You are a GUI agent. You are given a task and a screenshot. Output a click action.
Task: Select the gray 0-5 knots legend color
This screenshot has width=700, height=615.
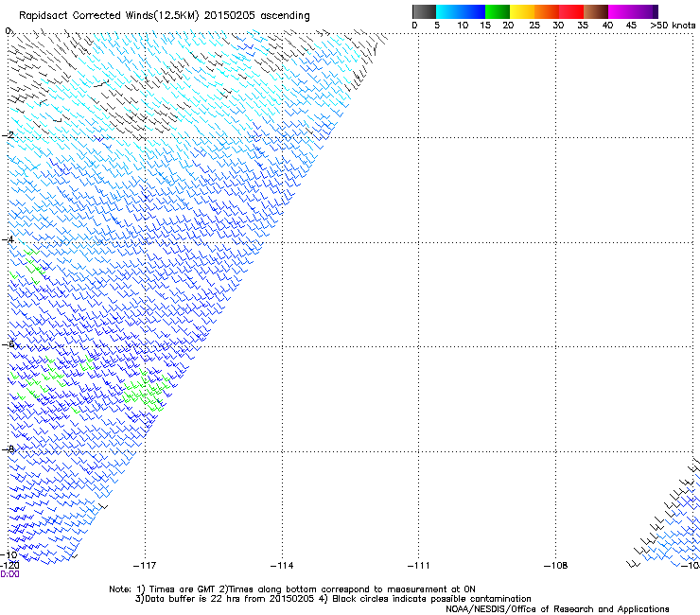pos(424,11)
